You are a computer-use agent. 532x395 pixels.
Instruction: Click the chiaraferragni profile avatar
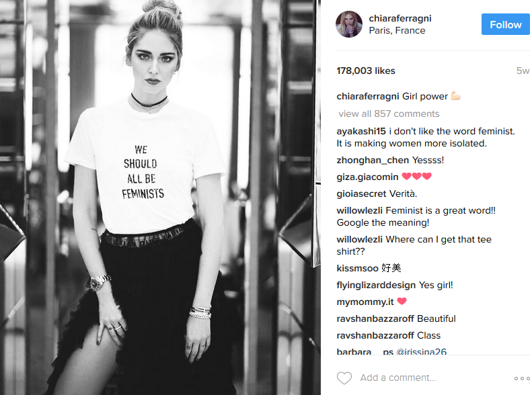pos(349,24)
